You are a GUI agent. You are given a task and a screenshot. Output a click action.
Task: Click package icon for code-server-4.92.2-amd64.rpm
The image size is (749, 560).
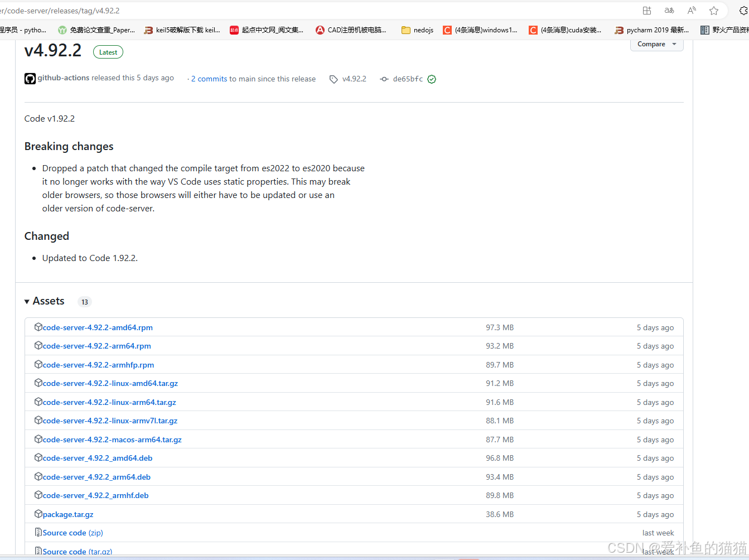click(x=38, y=327)
